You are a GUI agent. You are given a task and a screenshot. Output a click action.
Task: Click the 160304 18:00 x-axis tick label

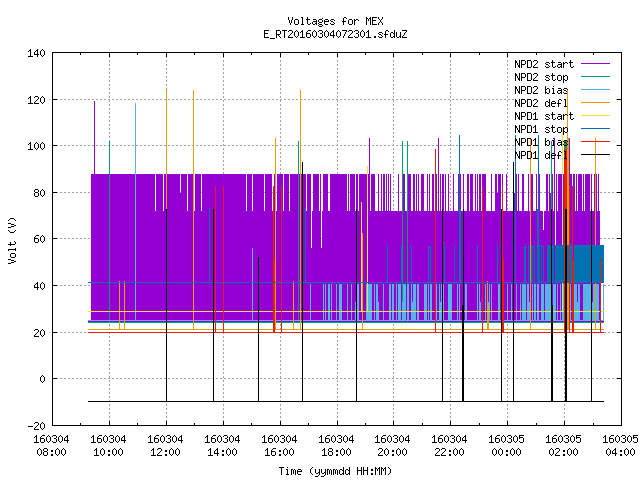336,446
